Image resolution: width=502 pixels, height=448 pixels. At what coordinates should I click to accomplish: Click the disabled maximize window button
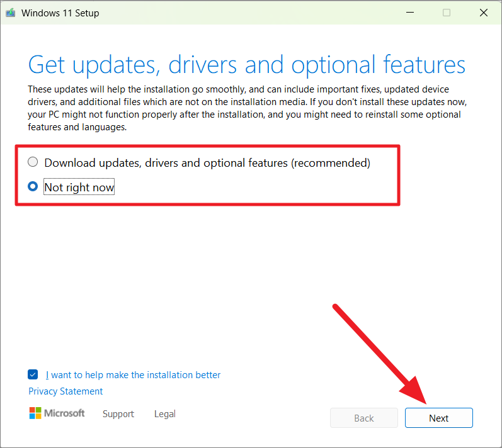[x=447, y=13]
